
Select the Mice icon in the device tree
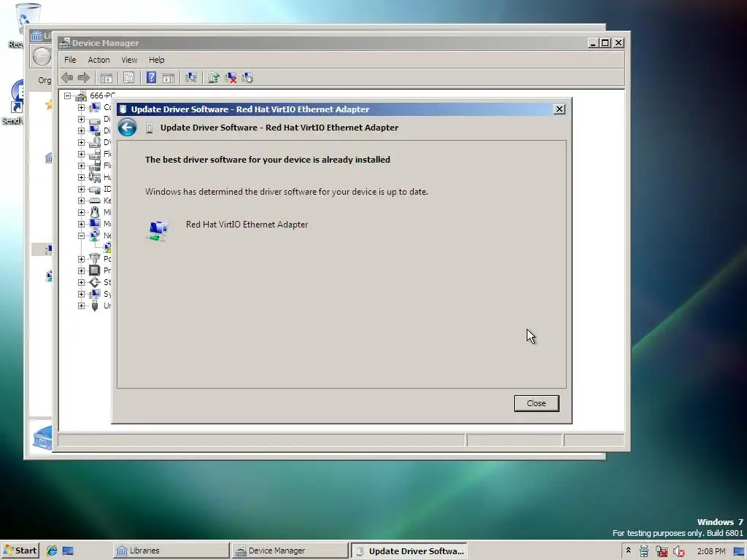pyautogui.click(x=95, y=212)
